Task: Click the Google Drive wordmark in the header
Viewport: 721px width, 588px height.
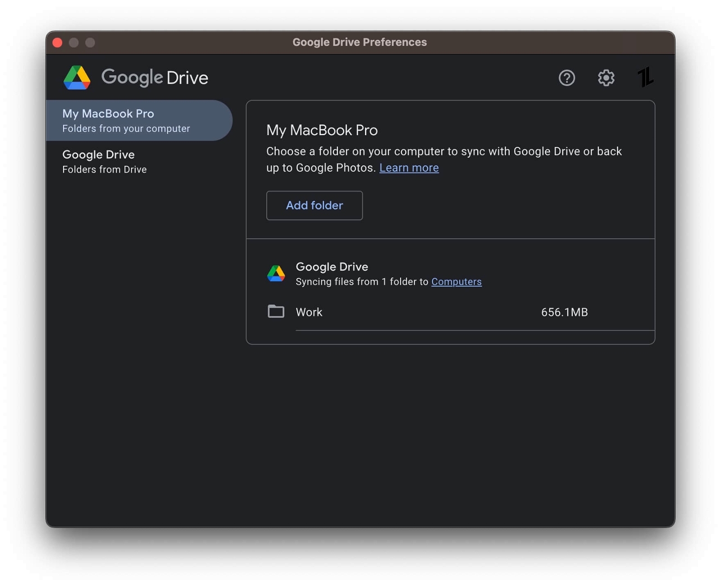Action: [x=155, y=77]
